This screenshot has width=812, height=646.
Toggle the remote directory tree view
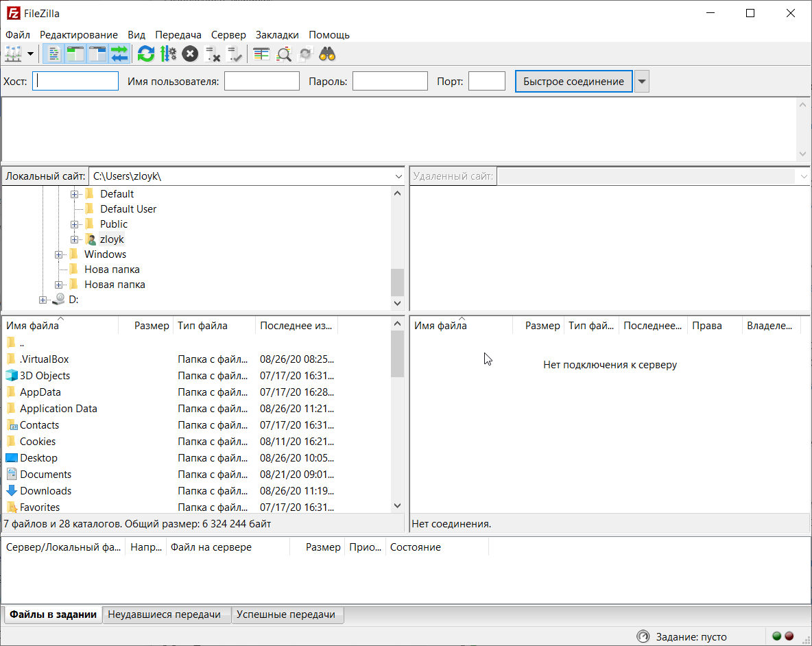point(97,53)
